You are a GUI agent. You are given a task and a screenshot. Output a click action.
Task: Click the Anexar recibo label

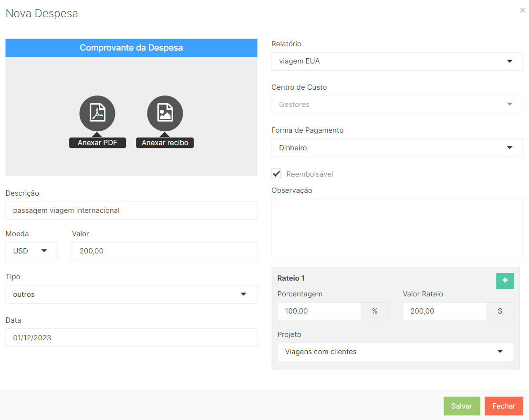pos(165,143)
